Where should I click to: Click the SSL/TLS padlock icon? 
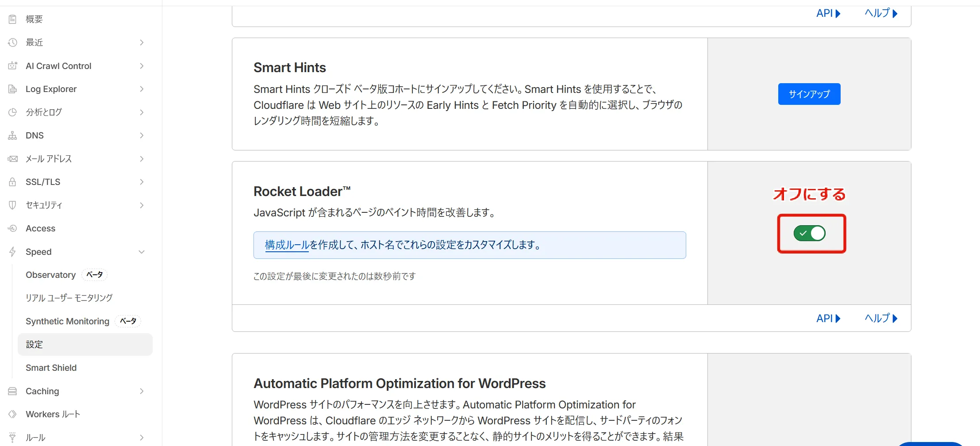coord(12,182)
